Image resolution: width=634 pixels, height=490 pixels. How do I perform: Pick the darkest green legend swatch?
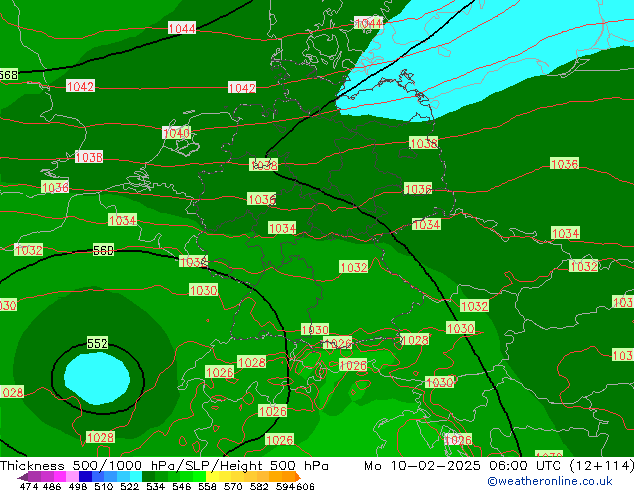[148, 476]
